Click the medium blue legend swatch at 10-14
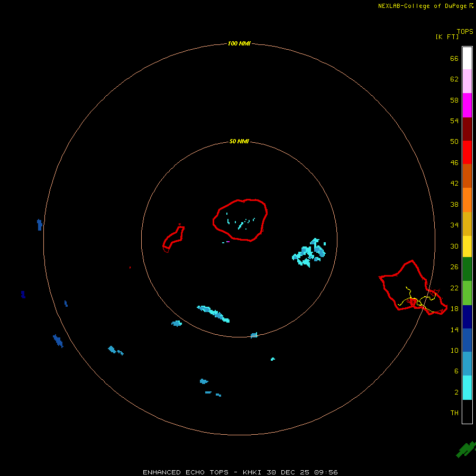Viewport: 476px width, 476px height. [x=467, y=340]
